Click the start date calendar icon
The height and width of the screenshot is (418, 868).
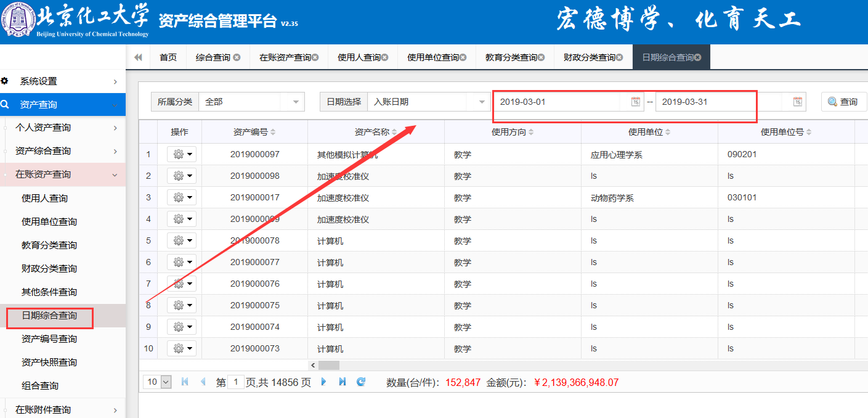(x=635, y=102)
